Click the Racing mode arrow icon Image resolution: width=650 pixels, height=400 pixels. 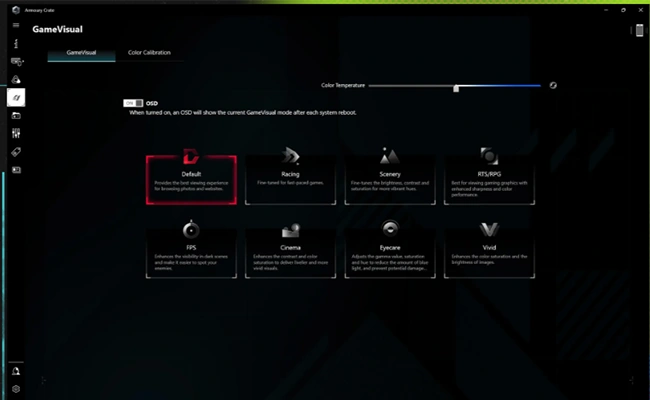pos(291,156)
